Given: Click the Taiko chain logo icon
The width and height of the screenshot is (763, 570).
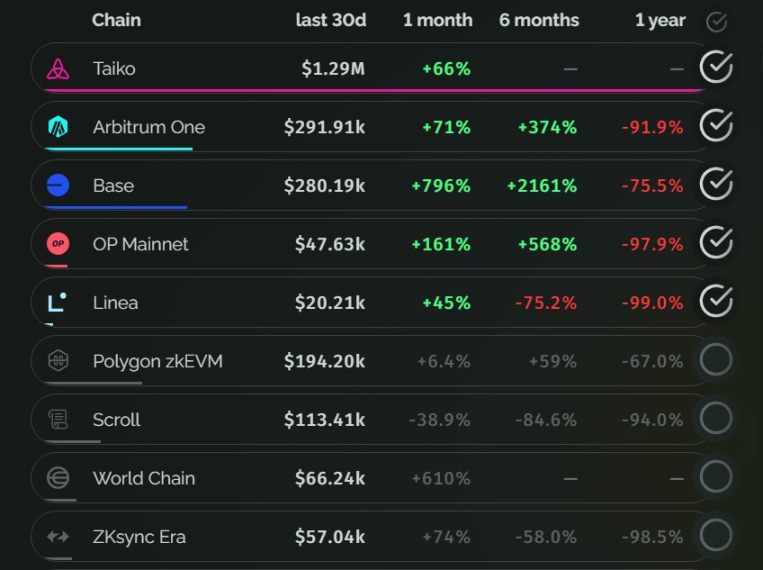Looking at the screenshot, I should [x=58, y=69].
